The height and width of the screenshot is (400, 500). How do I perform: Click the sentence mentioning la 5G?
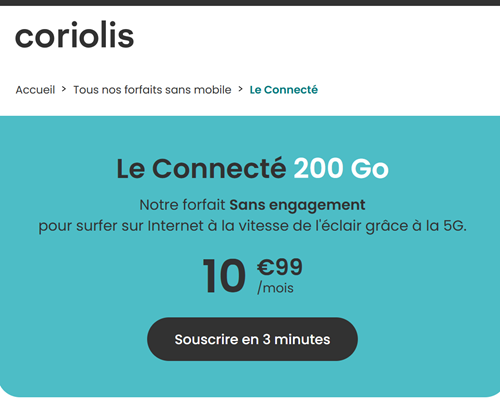(x=252, y=226)
